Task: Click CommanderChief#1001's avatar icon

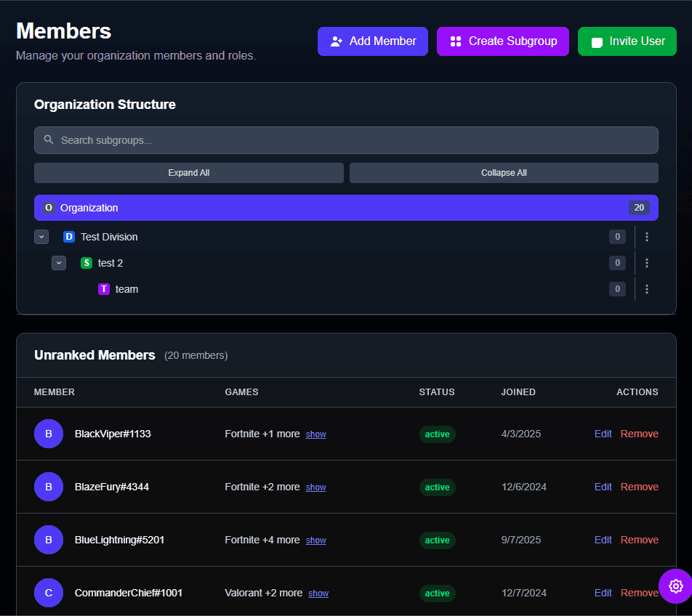Action: point(49,593)
